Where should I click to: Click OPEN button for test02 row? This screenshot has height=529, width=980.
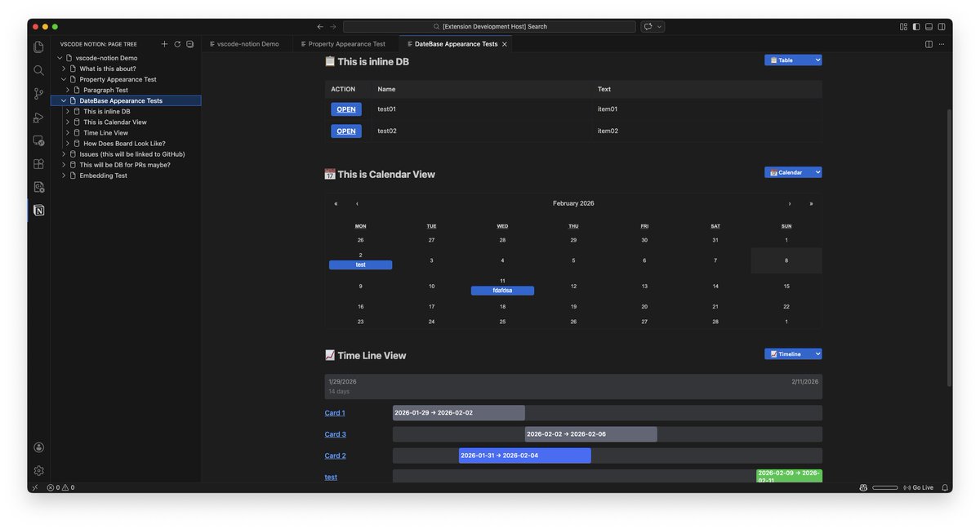tap(346, 131)
